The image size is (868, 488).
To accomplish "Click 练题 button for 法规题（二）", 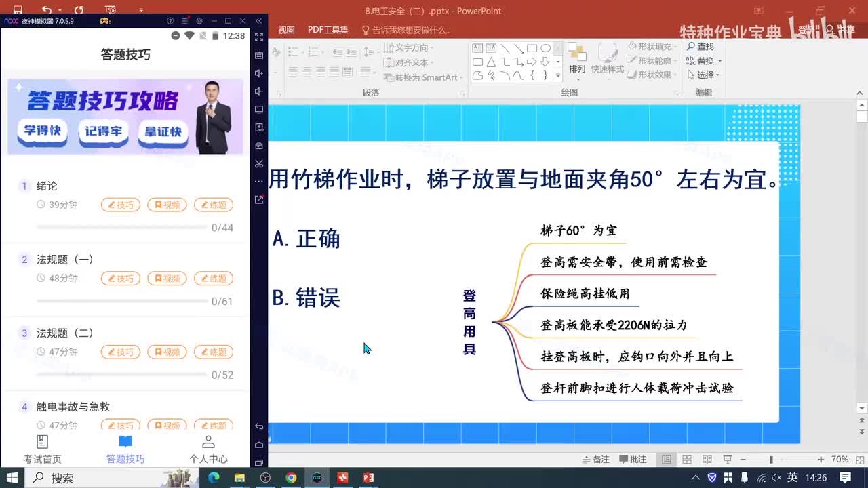I will [214, 352].
